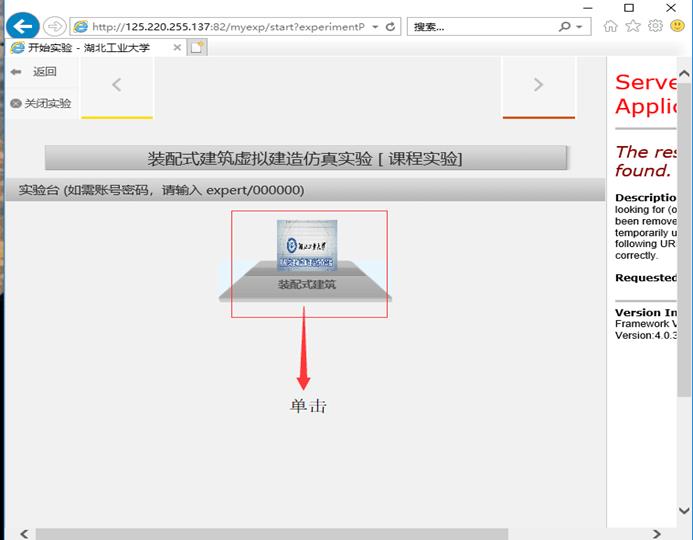Open the IE settings gear icon
This screenshot has width=693, height=540.
[656, 27]
